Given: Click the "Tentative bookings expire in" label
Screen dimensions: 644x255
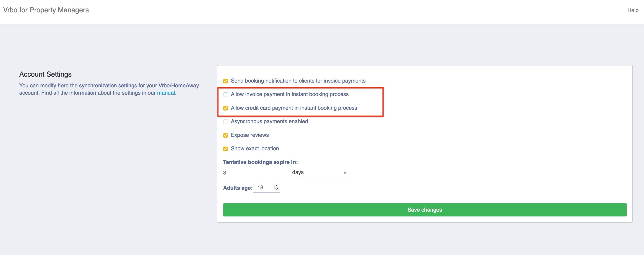Looking at the screenshot, I should click(261, 162).
